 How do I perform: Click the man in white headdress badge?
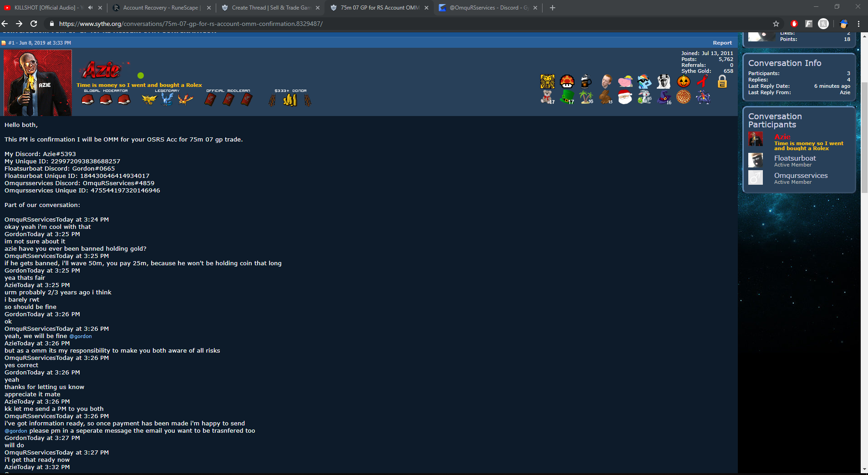pos(664,81)
